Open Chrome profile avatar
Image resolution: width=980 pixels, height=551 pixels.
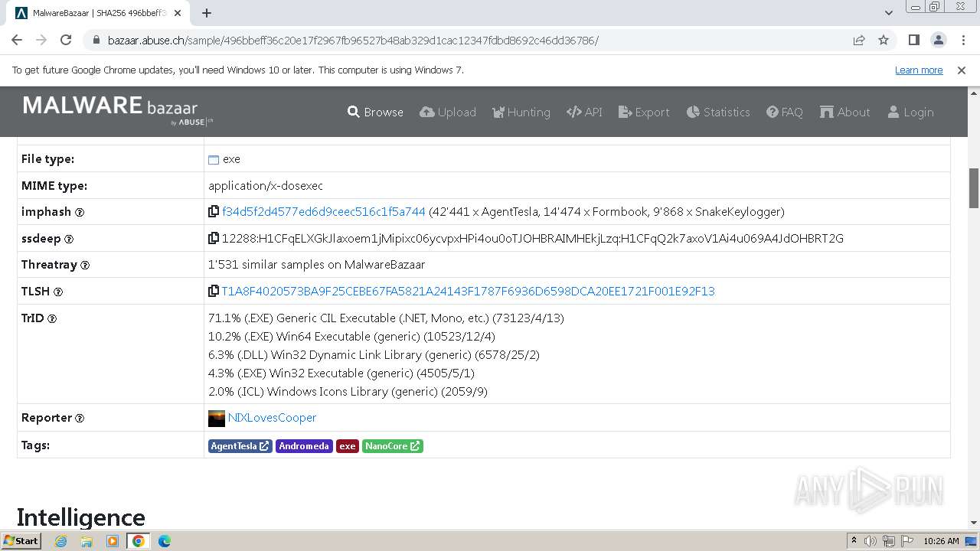(x=938, y=40)
